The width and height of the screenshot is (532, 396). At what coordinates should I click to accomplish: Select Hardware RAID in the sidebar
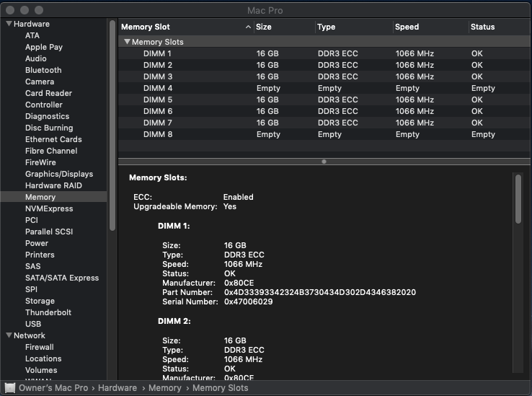coord(53,185)
